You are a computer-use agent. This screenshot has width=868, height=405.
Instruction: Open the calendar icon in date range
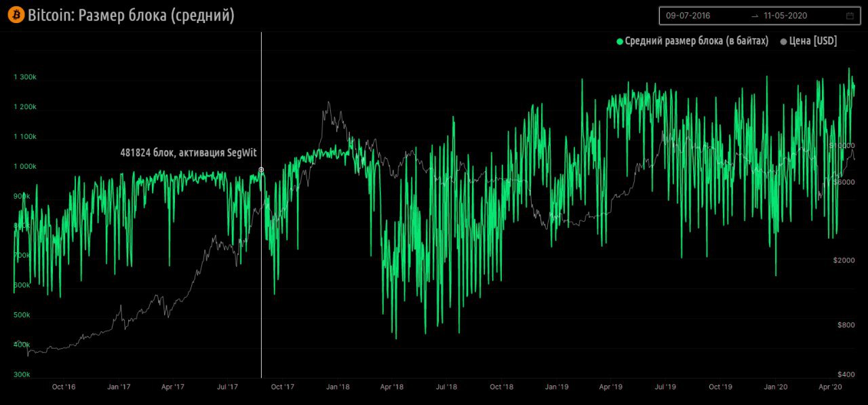850,15
